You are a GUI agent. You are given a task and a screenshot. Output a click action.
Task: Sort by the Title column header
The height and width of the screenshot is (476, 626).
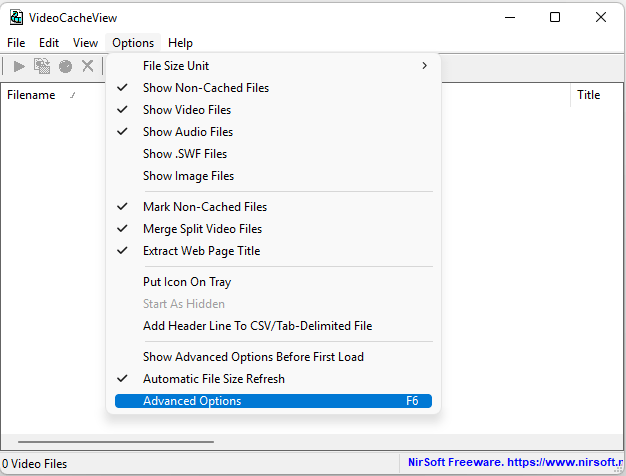597,95
